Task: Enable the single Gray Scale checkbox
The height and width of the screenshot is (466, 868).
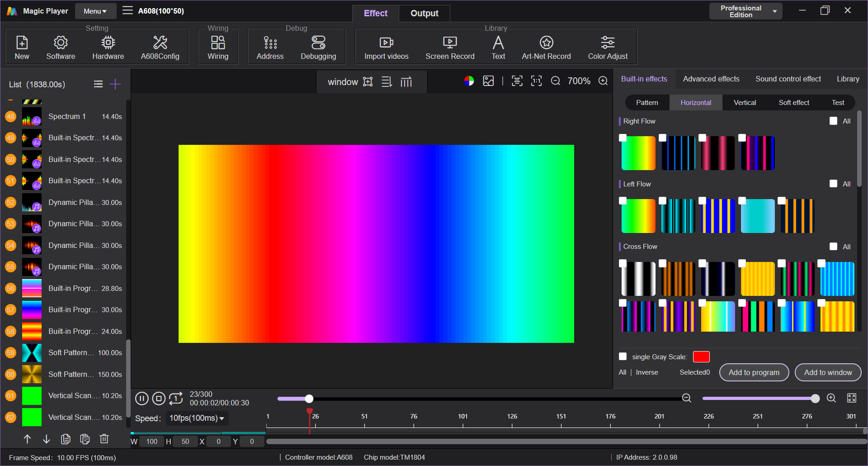Action: (x=623, y=357)
